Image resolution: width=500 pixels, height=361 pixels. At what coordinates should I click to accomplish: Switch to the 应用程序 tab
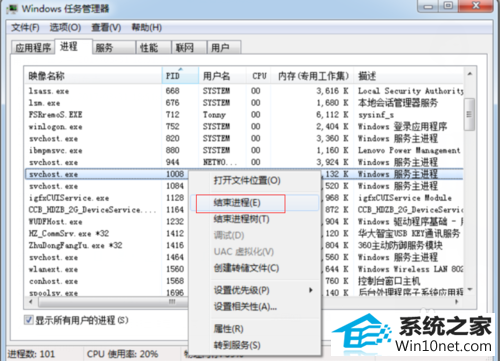click(x=33, y=48)
